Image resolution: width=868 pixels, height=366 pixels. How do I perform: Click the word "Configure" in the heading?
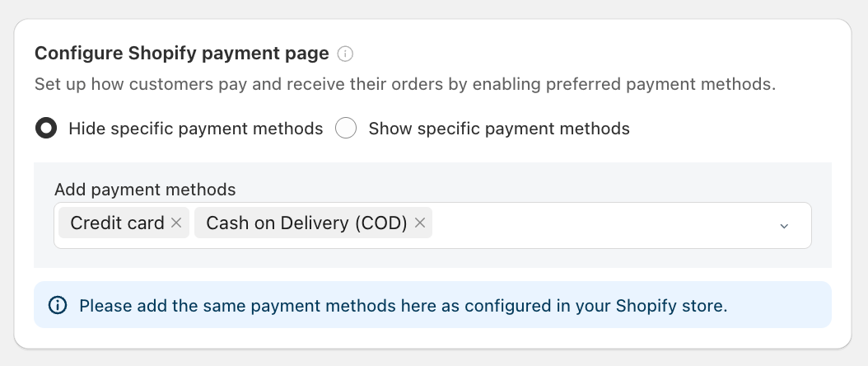79,54
